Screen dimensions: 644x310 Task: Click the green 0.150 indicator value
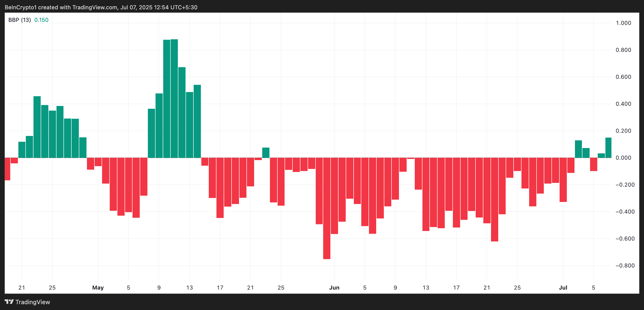41,20
